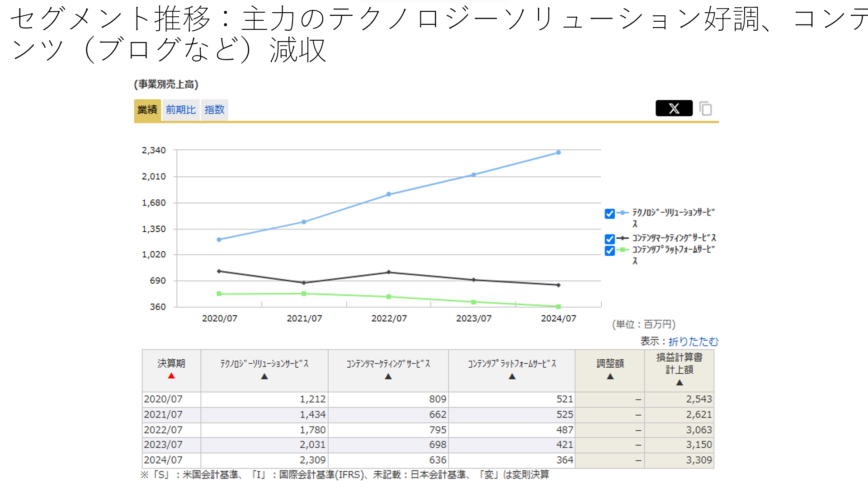Sort by 損益計算書計上額 column triangle
The height and width of the screenshot is (488, 868).
pos(679,383)
